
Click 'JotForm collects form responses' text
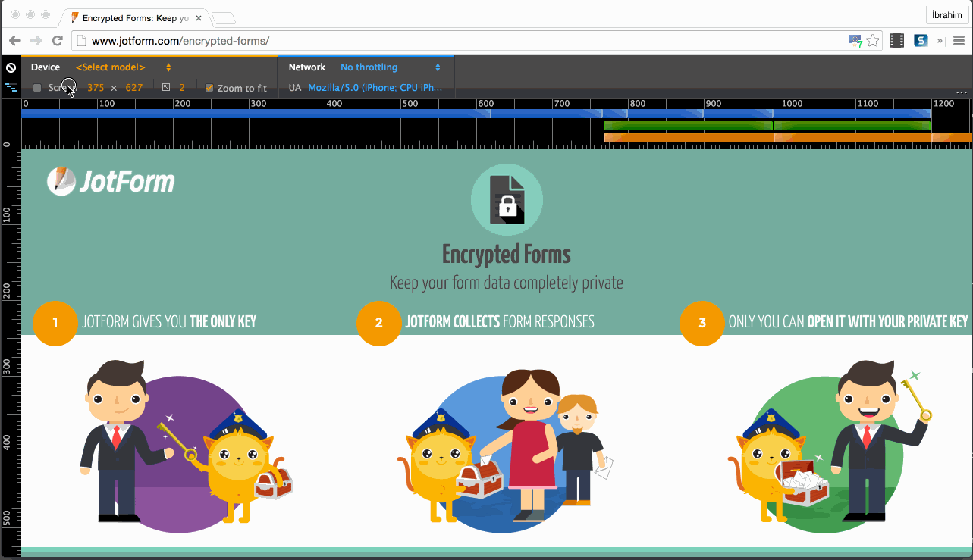pyautogui.click(x=500, y=322)
